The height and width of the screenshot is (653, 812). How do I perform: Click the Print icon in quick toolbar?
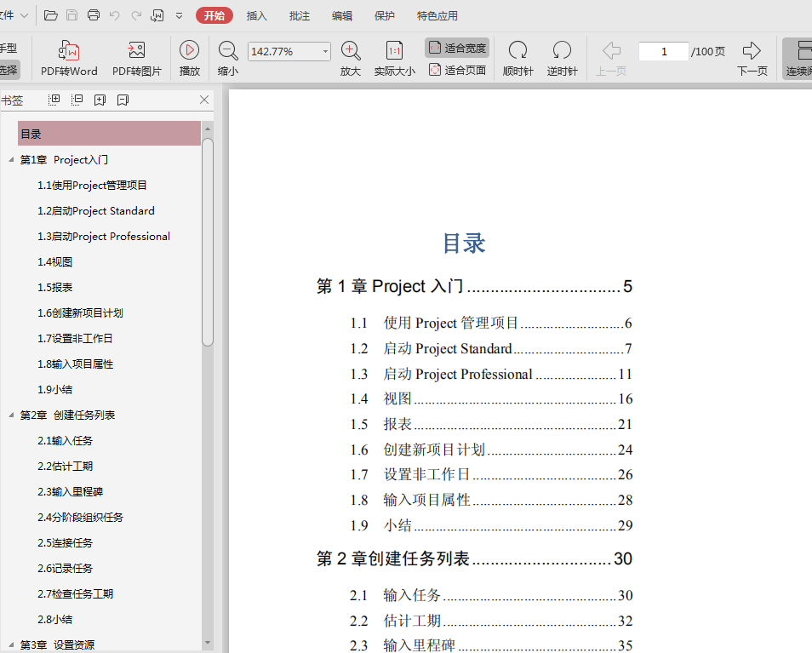[x=94, y=15]
